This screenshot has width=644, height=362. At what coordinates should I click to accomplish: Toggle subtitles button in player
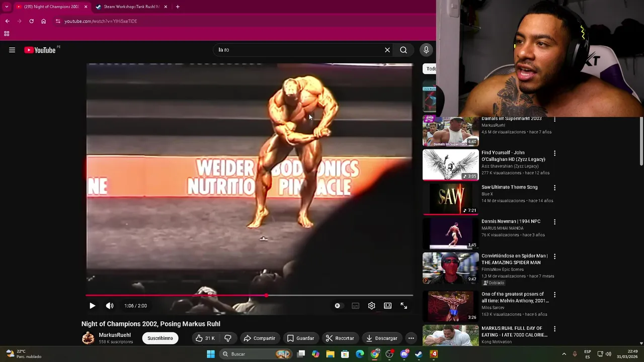click(x=355, y=306)
